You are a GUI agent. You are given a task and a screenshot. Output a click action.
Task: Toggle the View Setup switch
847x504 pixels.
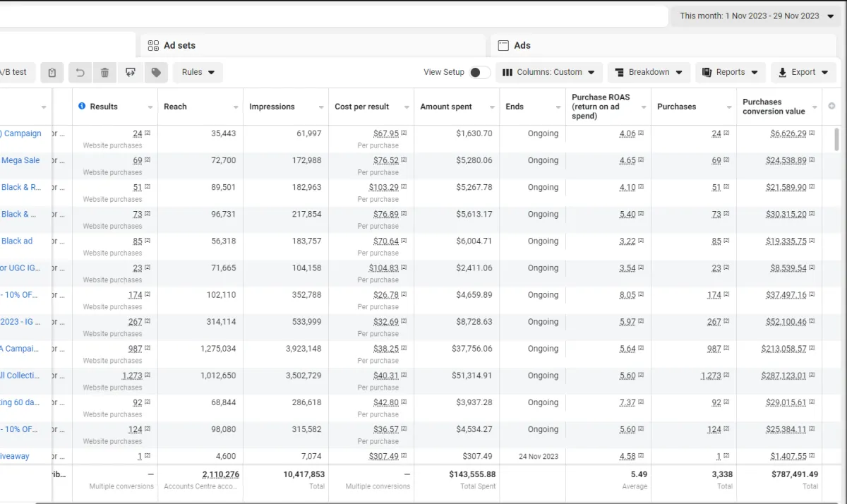point(479,72)
